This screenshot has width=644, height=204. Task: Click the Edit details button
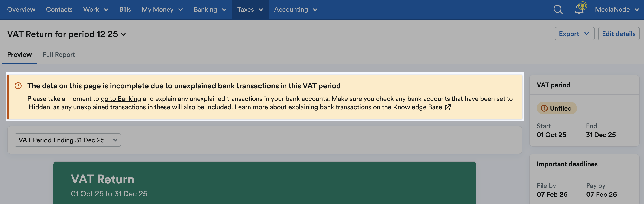[x=618, y=34]
